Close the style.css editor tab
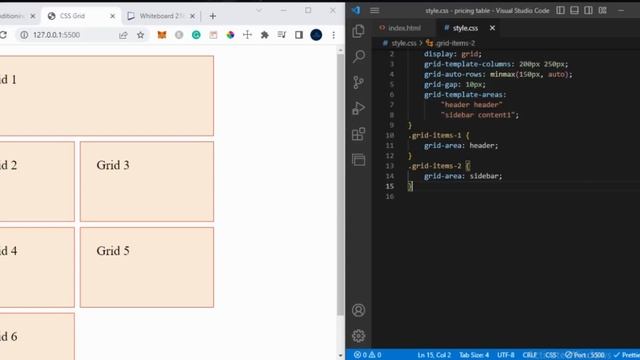The height and width of the screenshot is (360, 640). point(492,28)
